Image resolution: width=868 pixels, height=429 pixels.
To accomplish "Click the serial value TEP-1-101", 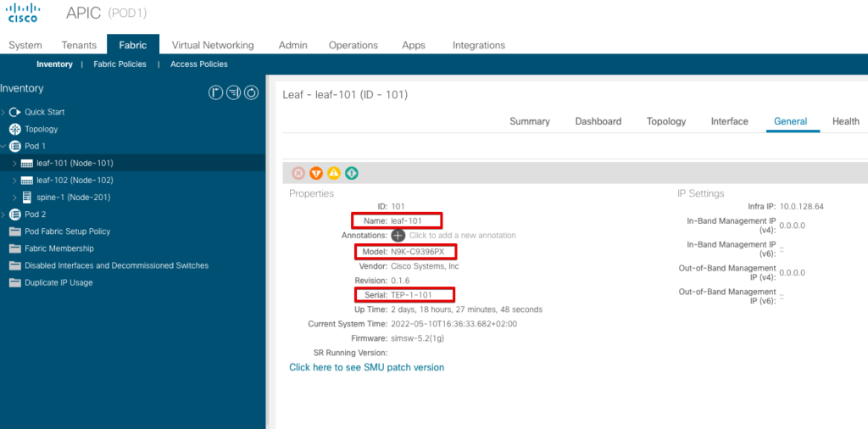I will click(x=411, y=295).
